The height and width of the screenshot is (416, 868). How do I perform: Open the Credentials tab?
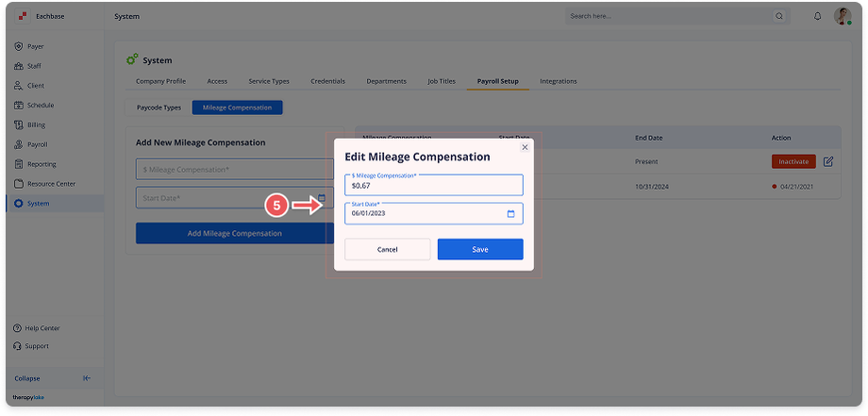pyautogui.click(x=327, y=81)
